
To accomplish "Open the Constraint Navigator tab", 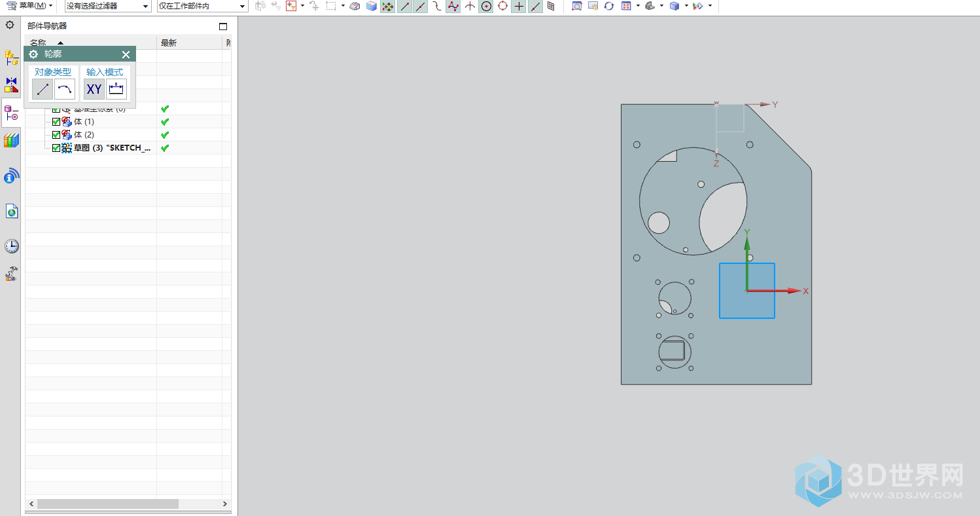I will tap(11, 85).
